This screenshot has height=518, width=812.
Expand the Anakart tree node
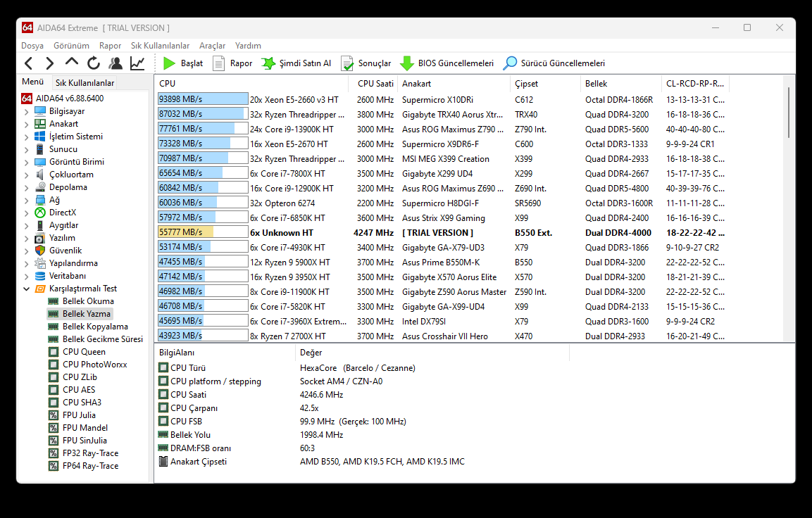pyautogui.click(x=27, y=124)
